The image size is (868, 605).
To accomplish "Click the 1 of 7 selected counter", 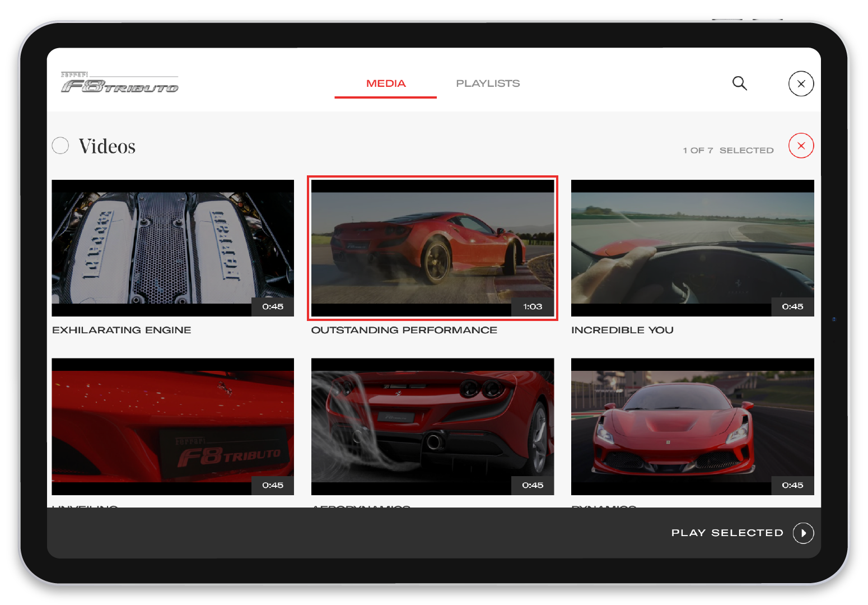I will (x=728, y=150).
